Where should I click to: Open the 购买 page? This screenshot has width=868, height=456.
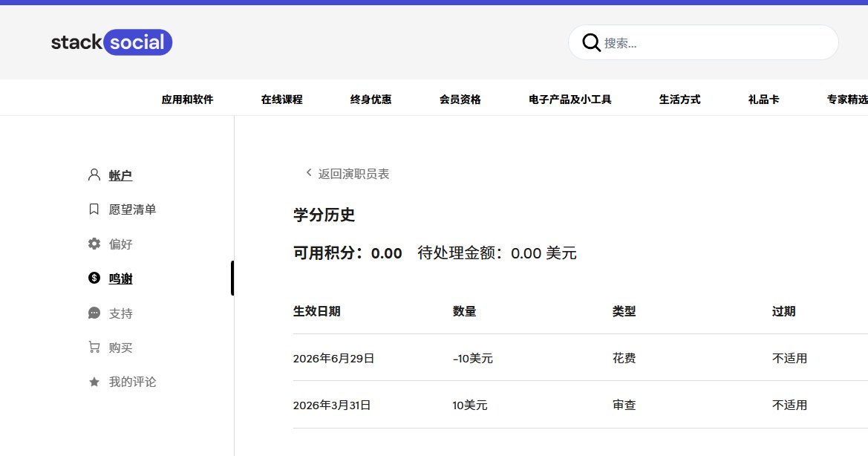coord(120,348)
